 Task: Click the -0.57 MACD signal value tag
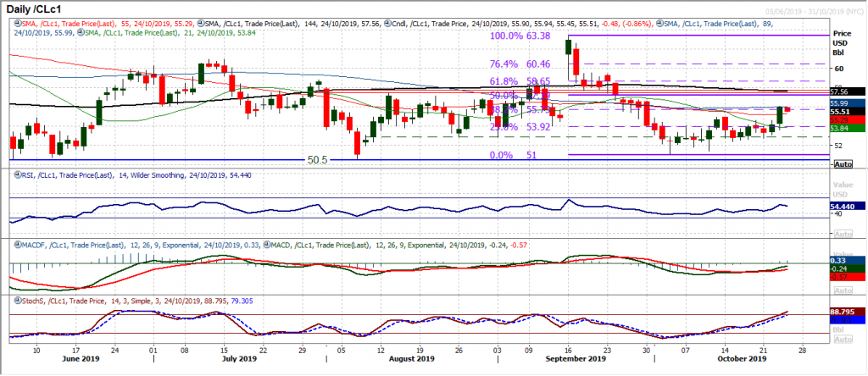(x=849, y=276)
